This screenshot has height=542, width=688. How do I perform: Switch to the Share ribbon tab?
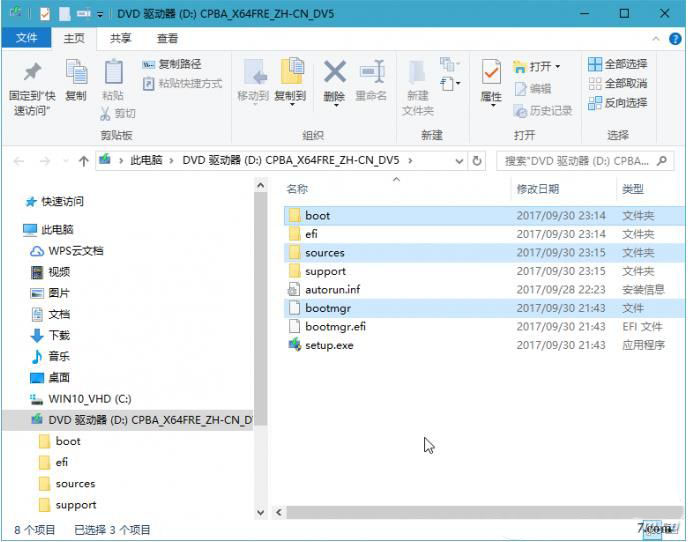click(x=121, y=38)
